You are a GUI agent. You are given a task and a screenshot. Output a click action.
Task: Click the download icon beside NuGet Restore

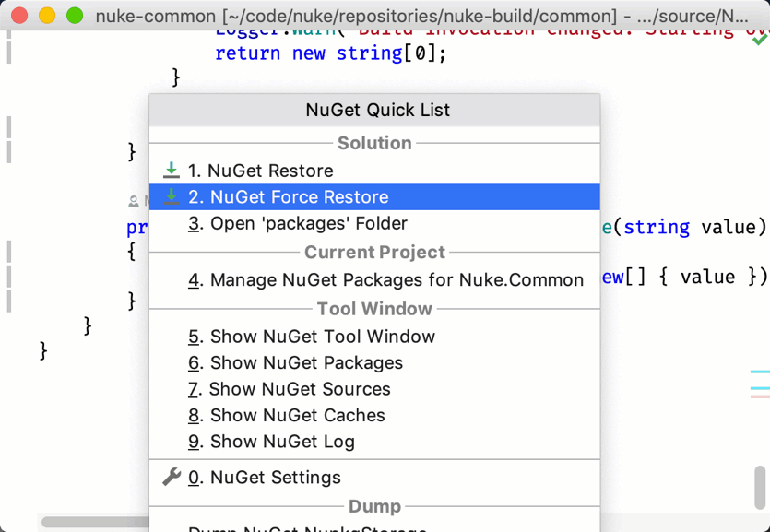pyautogui.click(x=172, y=170)
